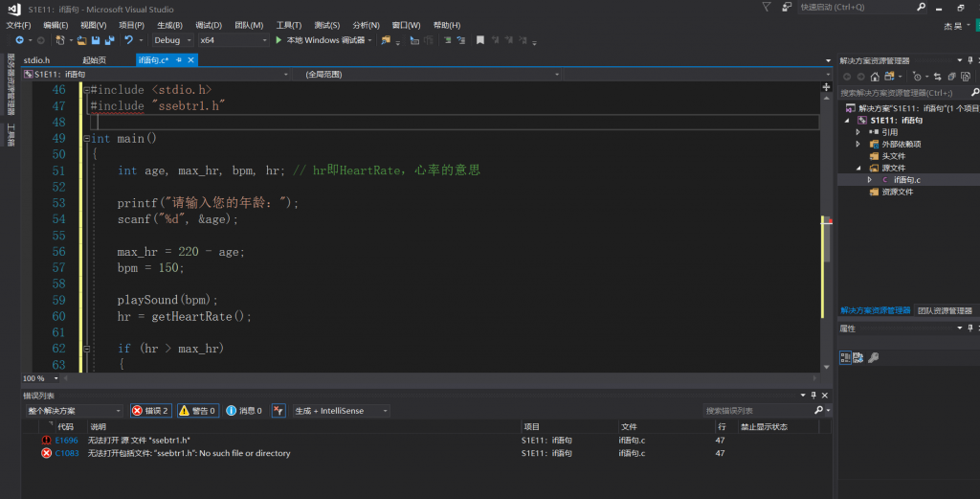Click the Navigate Backward arrow in toolbar

[x=20, y=40]
